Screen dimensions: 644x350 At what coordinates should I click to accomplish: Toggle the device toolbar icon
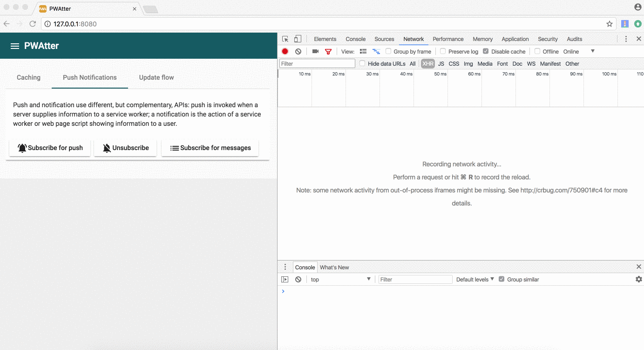click(298, 39)
